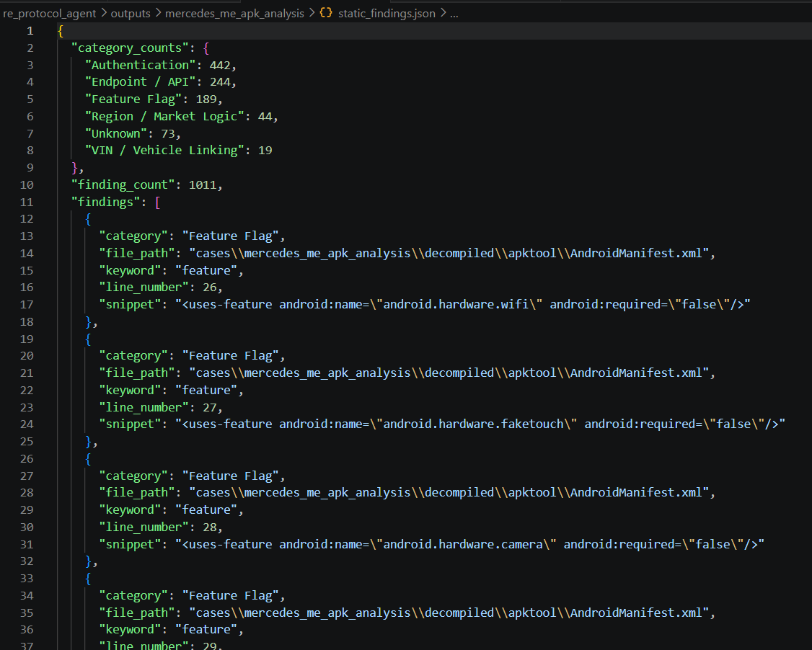Expand chevron after re_protocol_agent breadcrumb

[104, 13]
